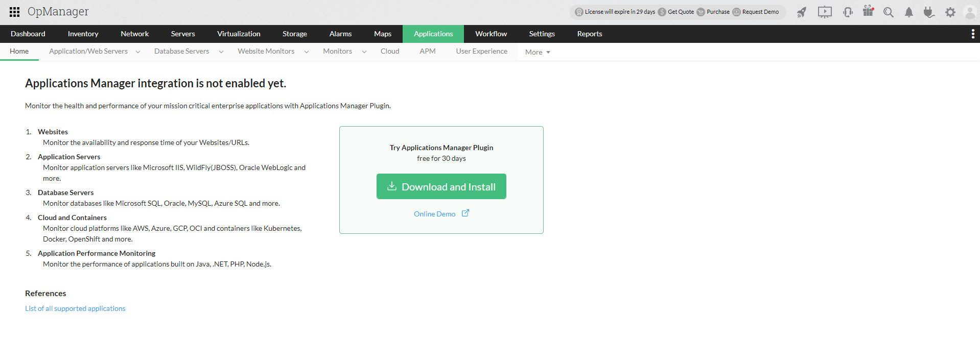
Task: Expand Database Servers dropdown chevron
Action: 221,52
